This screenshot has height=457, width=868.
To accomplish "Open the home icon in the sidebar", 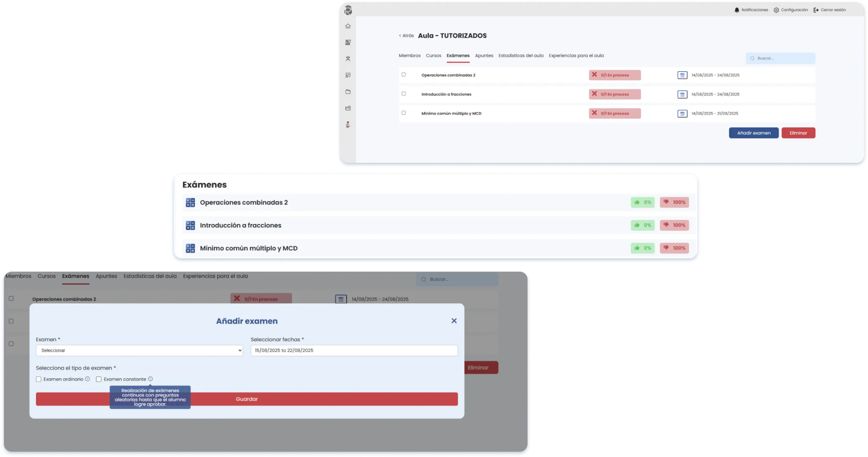I will (348, 26).
